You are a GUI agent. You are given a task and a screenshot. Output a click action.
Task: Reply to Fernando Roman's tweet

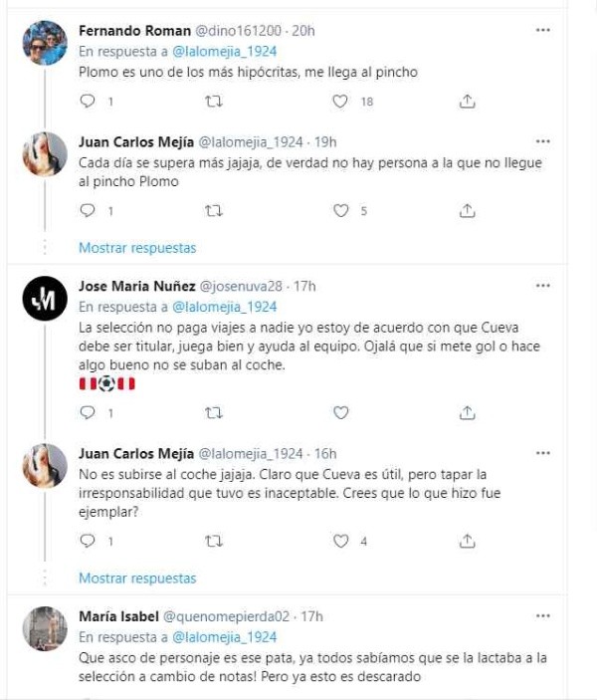87,101
